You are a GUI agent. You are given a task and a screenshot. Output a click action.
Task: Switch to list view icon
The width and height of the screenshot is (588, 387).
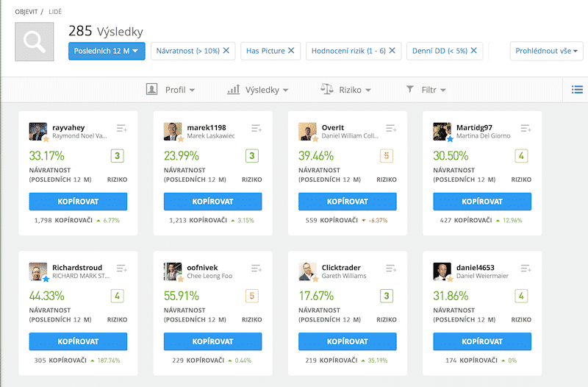point(577,90)
